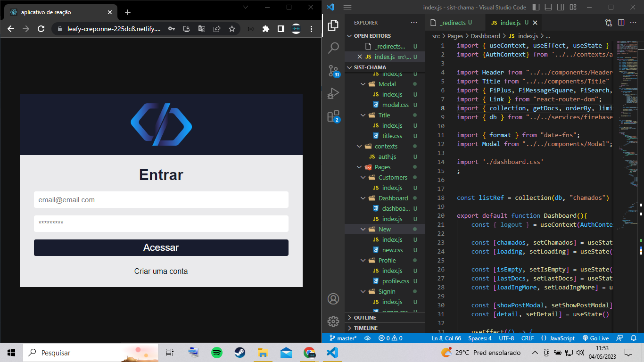Image resolution: width=644 pixels, height=362 pixels.
Task: Open auth.js under contexts
Action: coord(384,157)
